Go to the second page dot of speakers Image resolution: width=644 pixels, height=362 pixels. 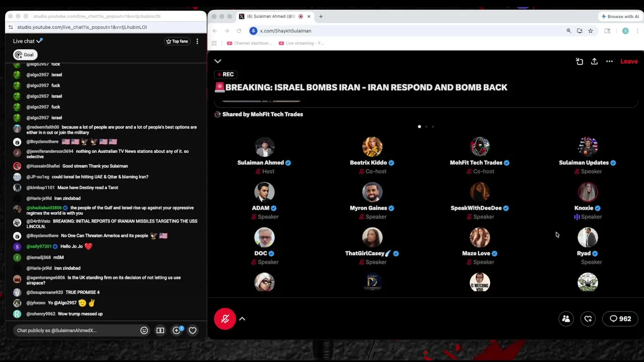tap(426, 127)
